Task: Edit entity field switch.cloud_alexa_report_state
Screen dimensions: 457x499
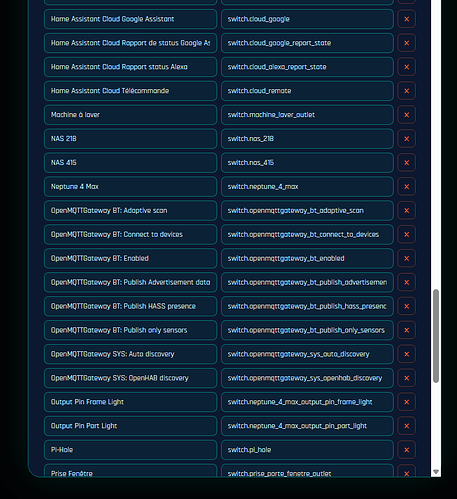Action: coord(307,67)
